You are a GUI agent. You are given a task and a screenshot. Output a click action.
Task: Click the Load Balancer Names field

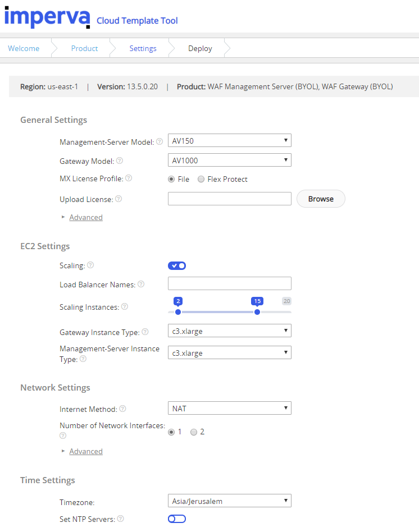coord(230,283)
